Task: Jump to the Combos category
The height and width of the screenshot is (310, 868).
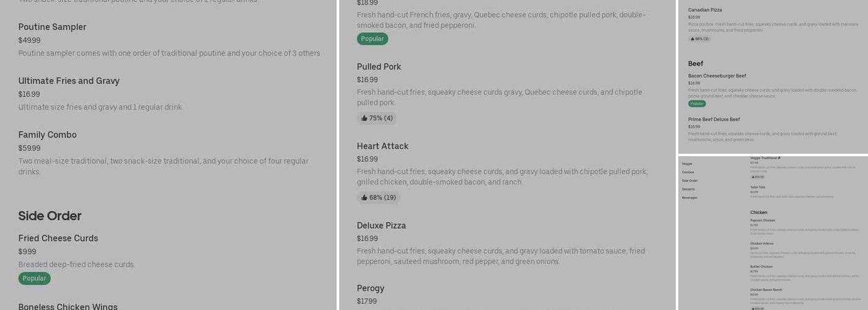Action: [688, 172]
